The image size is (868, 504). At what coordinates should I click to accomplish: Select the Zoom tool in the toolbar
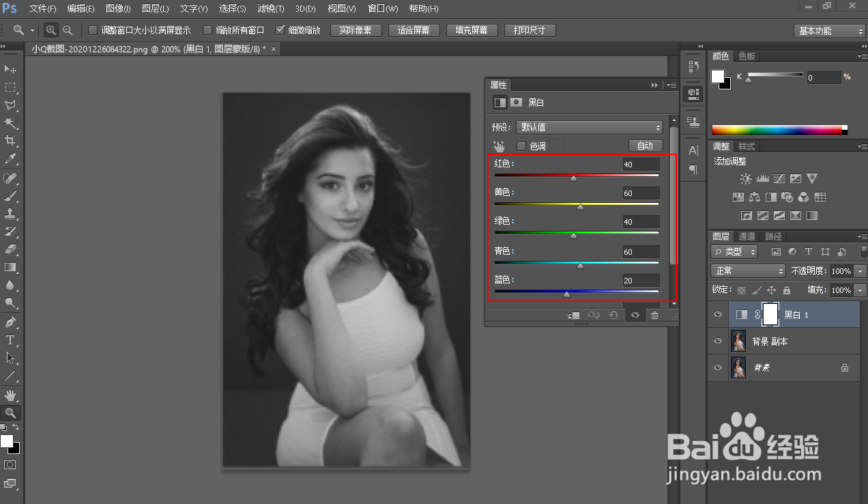point(10,411)
